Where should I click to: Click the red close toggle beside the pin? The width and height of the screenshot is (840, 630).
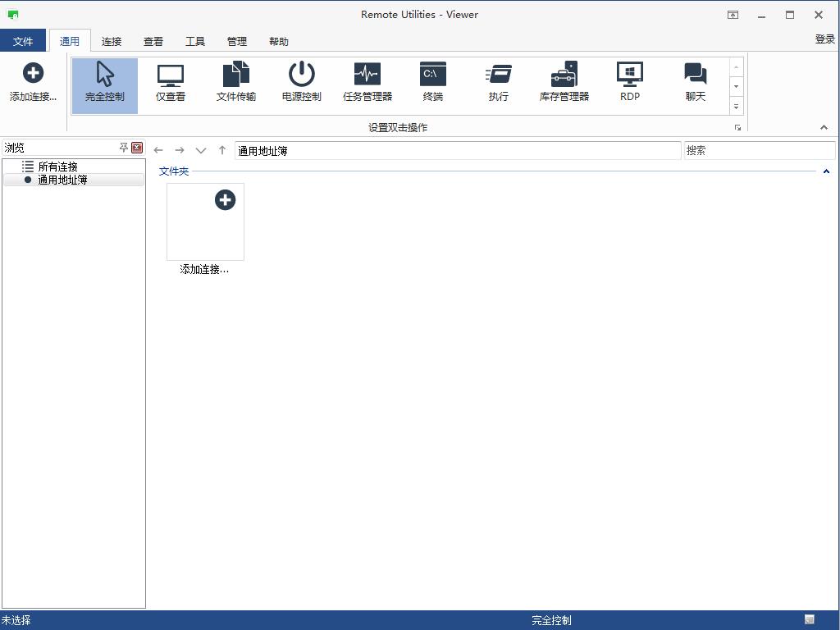pos(137,148)
